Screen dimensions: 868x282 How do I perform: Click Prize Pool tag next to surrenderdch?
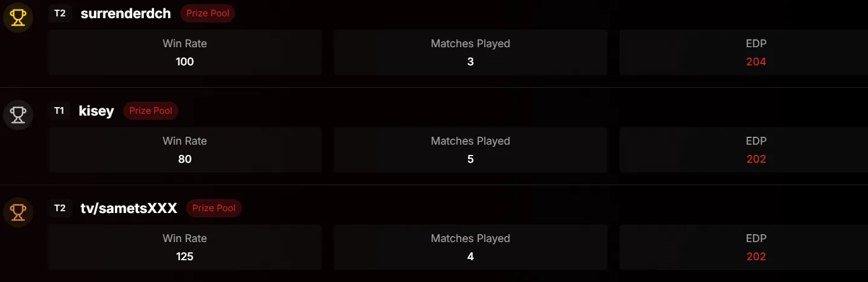click(x=208, y=13)
